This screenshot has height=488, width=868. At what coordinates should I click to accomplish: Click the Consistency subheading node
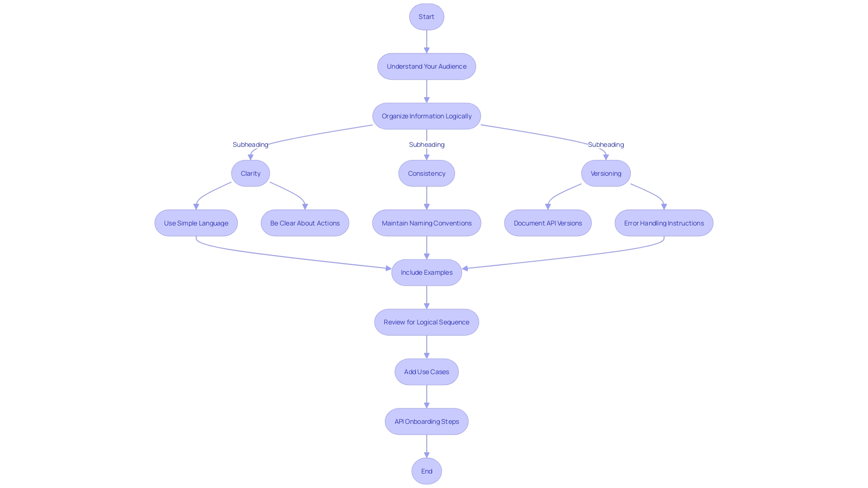[x=426, y=173]
